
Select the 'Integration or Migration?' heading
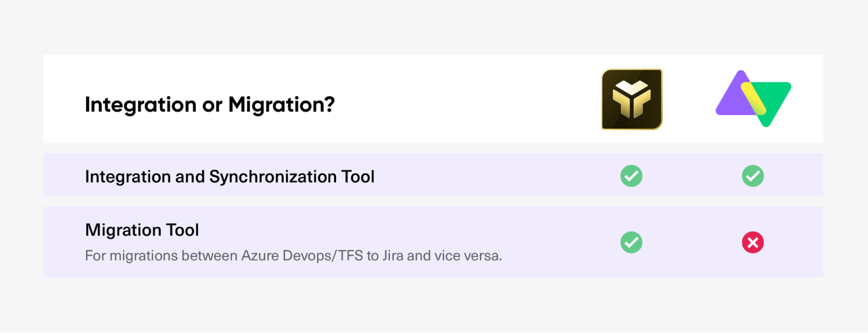[210, 105]
